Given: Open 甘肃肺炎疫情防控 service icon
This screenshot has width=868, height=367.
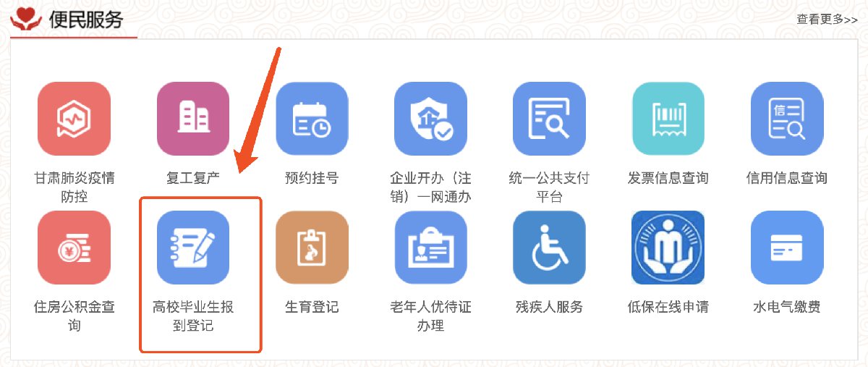Looking at the screenshot, I should pos(75,119).
